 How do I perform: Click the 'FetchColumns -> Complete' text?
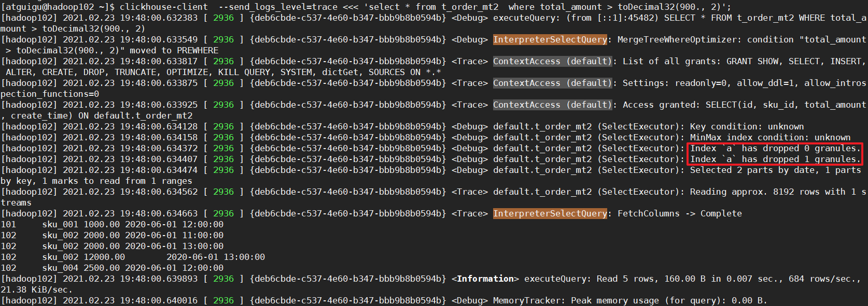[x=680, y=213]
